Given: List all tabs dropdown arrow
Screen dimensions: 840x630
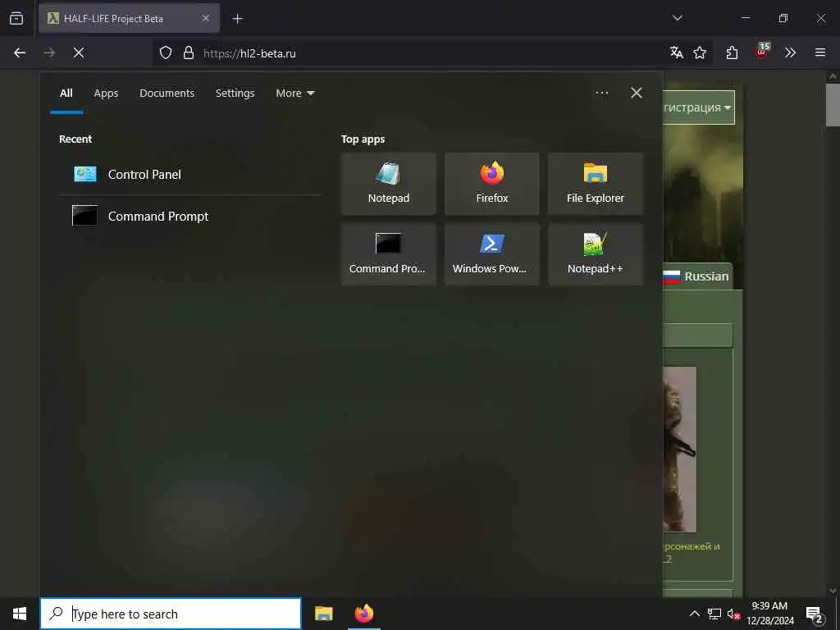Looking at the screenshot, I should pos(678,18).
